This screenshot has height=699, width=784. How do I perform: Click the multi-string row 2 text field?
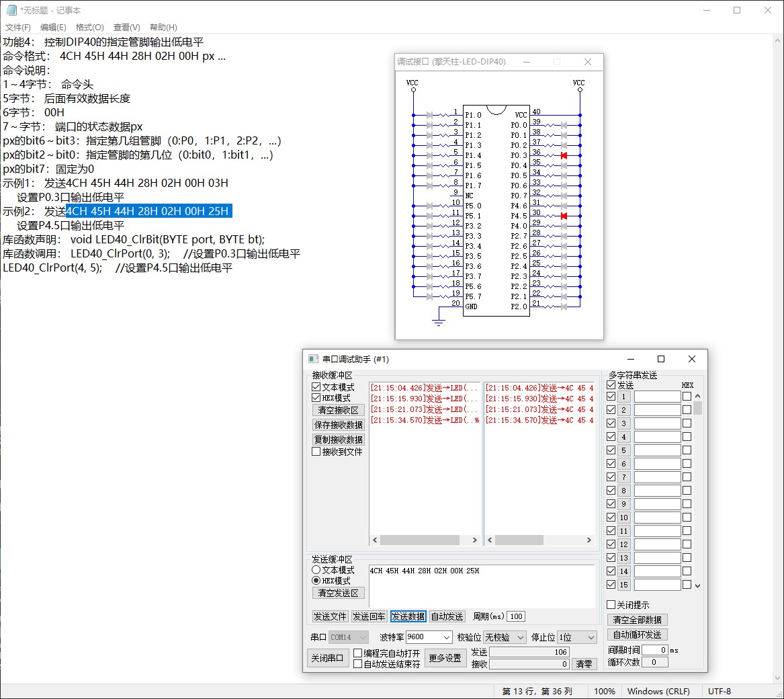[x=657, y=410]
